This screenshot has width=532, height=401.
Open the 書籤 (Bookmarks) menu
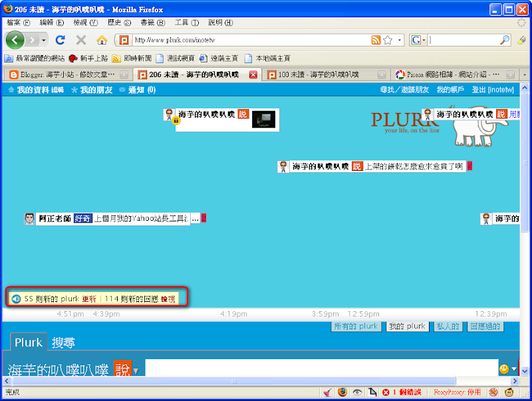coord(153,23)
